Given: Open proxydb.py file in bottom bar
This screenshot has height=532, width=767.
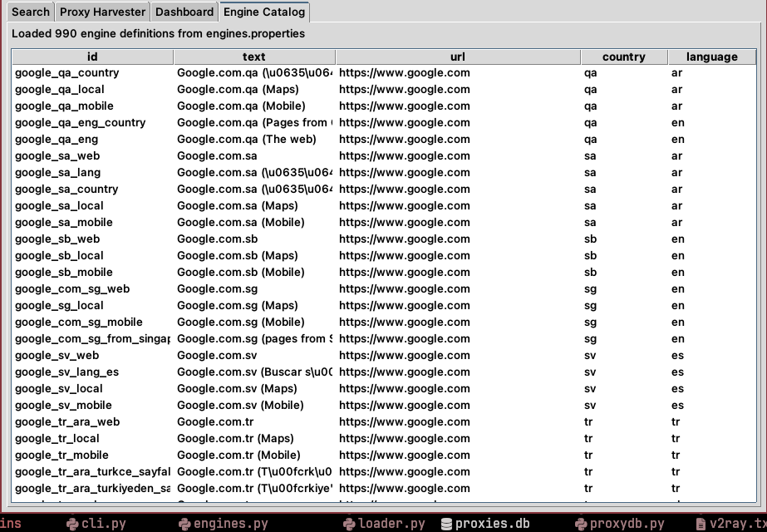Looking at the screenshot, I should pyautogui.click(x=627, y=524).
